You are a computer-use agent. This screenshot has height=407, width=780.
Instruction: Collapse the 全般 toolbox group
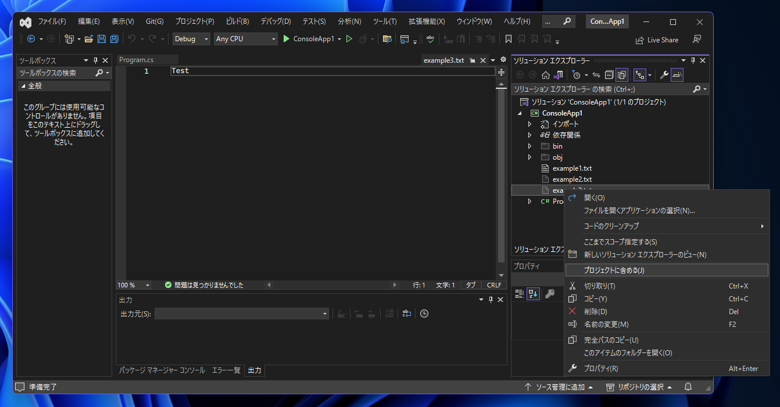[23, 86]
